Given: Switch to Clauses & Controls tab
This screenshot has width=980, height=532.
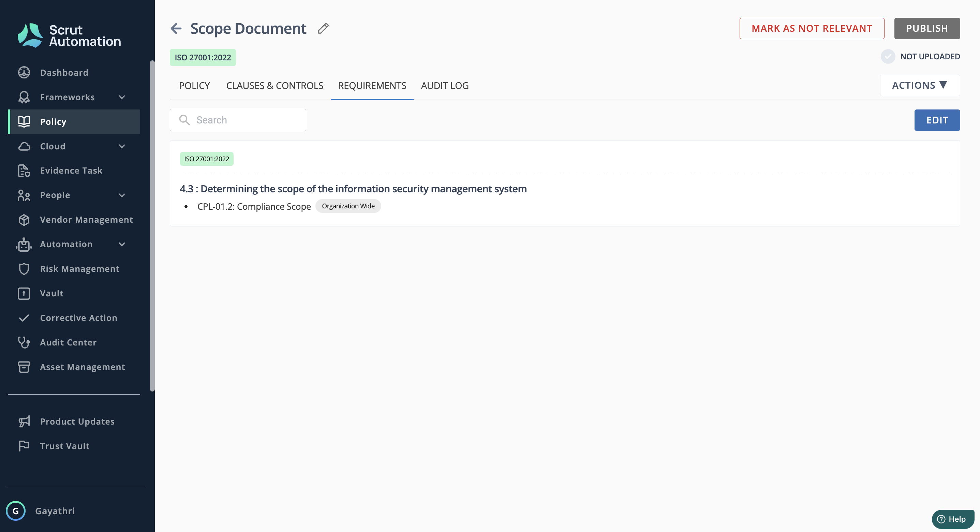Looking at the screenshot, I should (x=275, y=86).
